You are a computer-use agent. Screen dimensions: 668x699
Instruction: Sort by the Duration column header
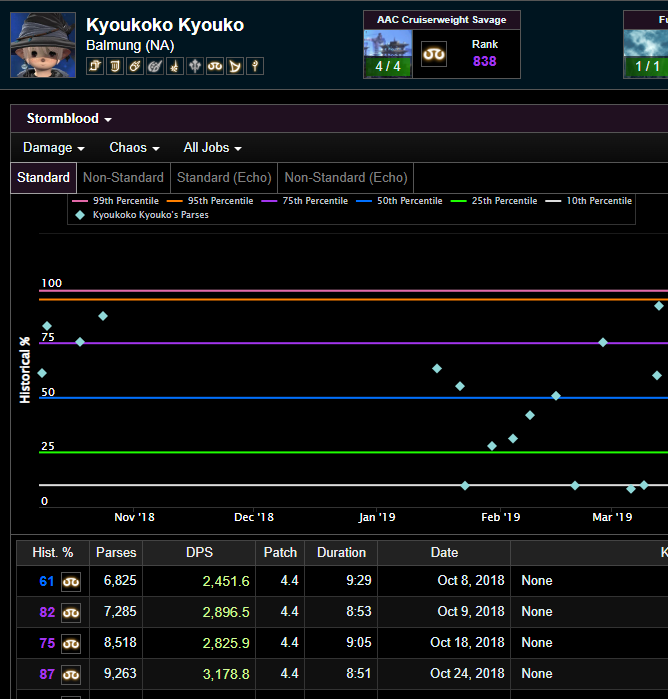click(341, 553)
